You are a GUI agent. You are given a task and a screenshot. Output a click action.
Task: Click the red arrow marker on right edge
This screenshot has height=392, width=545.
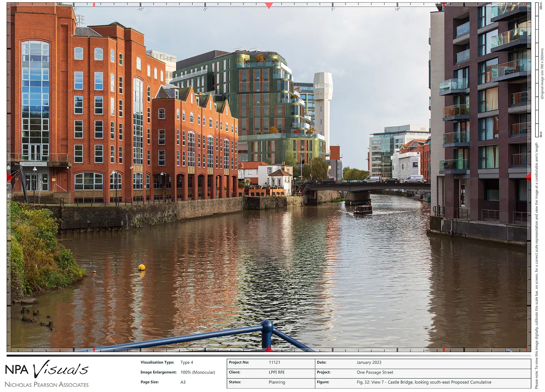pos(528,177)
